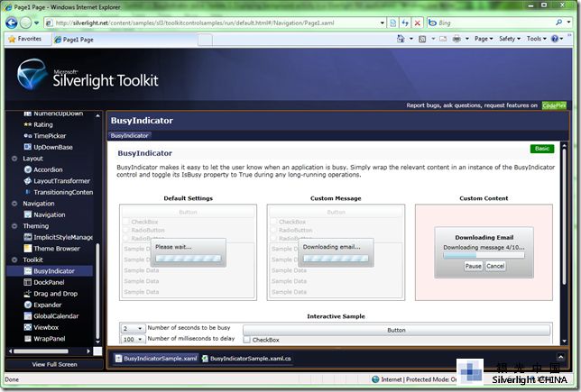Open the Safety menu dropdown
Viewport: 581px width, 392px height.
pos(510,39)
